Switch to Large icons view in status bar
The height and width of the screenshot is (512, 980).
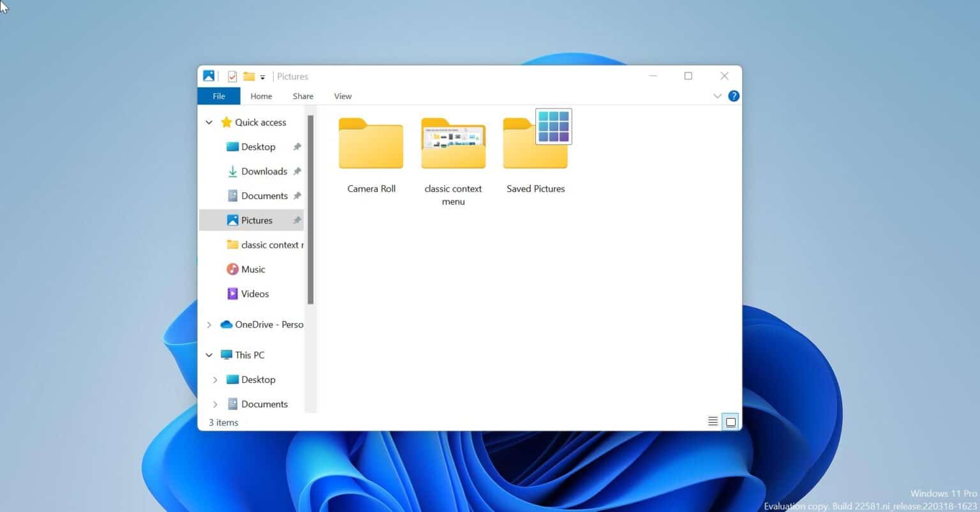point(731,421)
